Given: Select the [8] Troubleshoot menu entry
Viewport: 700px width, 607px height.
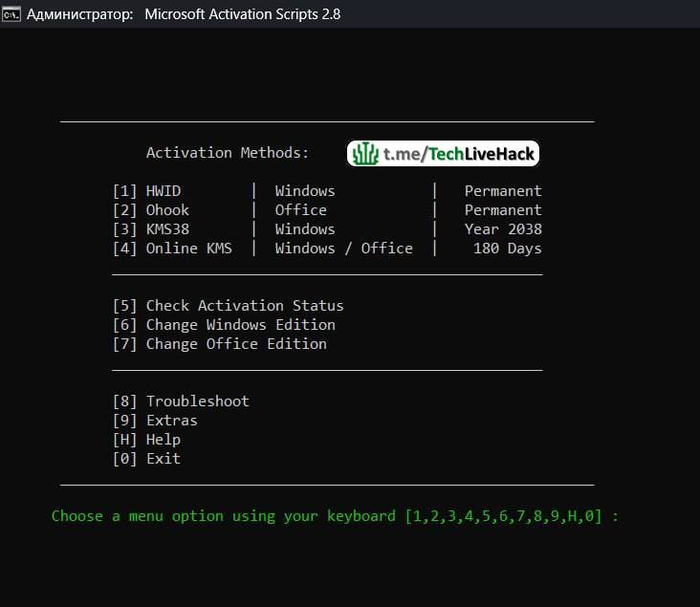Looking at the screenshot, I should (x=181, y=401).
